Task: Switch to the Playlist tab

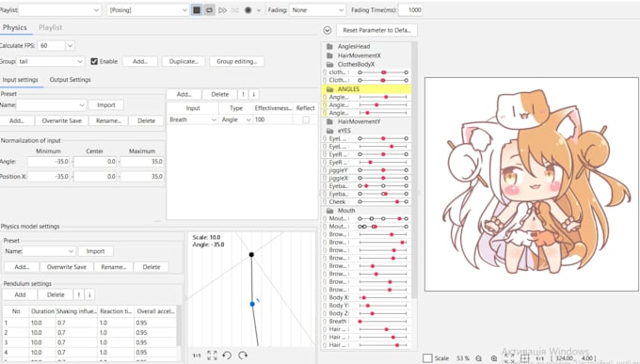Action: tap(50, 28)
